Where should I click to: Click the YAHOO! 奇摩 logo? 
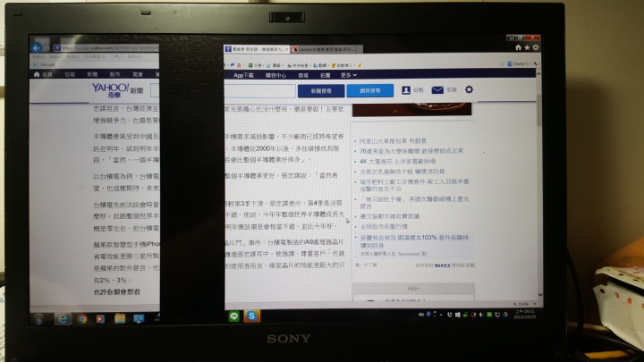[x=111, y=90]
